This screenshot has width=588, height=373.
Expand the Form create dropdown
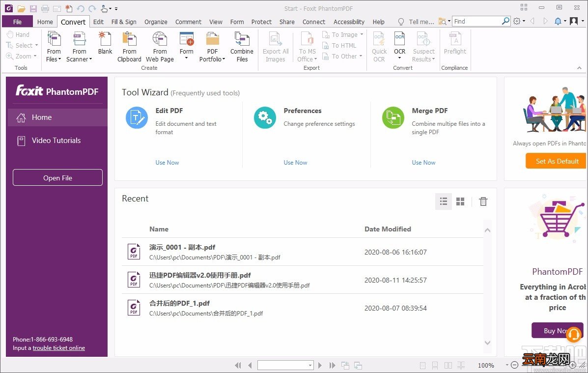click(x=186, y=58)
